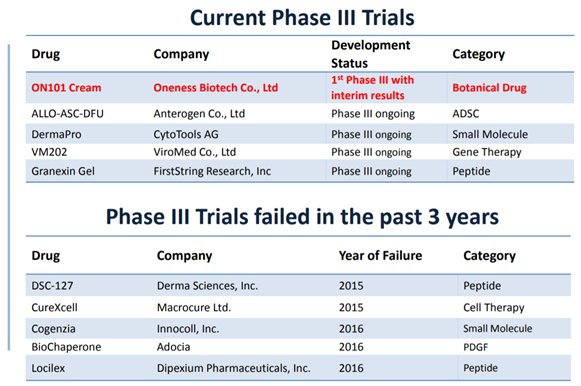
Task: Select Oneness Biotech Co., Ltd company cell
Action: [216, 88]
